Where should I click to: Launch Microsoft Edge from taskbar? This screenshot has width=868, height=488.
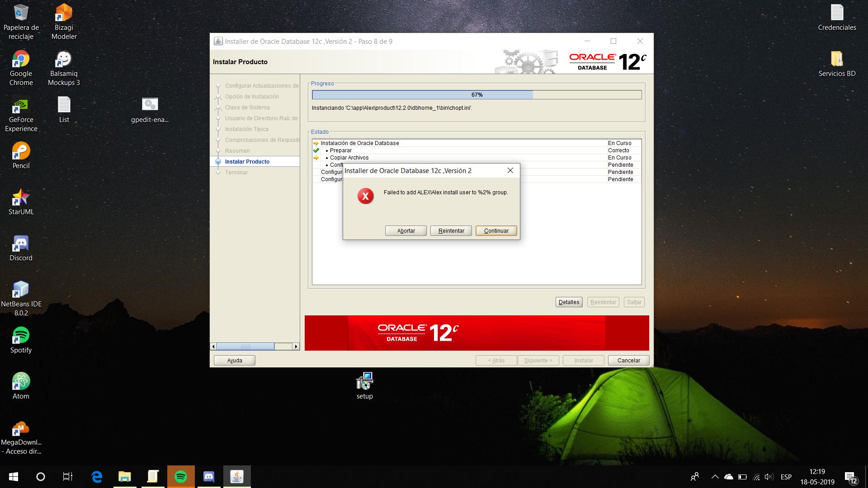click(x=97, y=477)
